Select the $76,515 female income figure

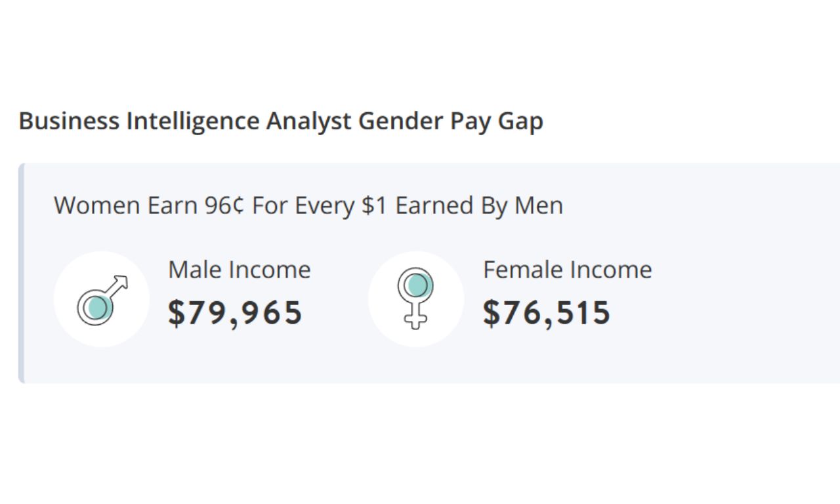547,312
